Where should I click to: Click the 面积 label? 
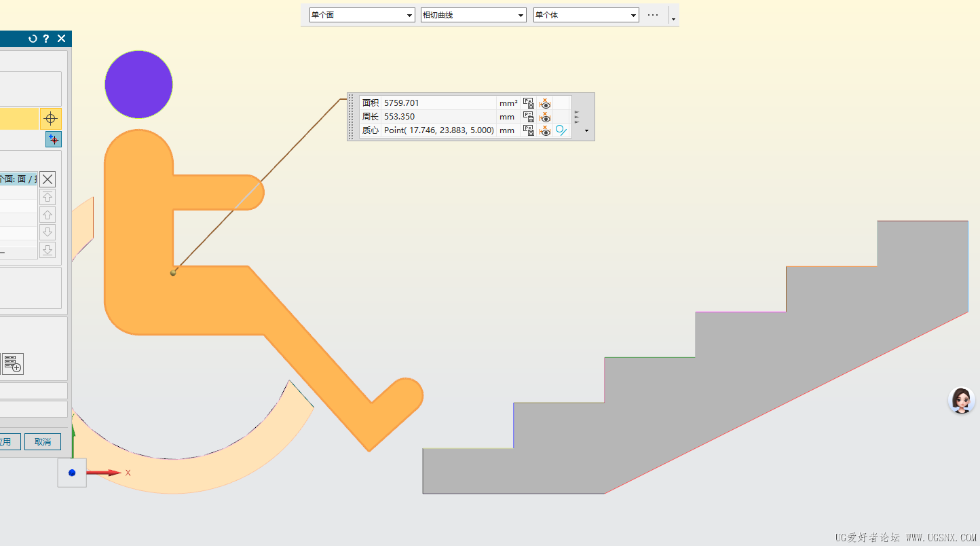[x=371, y=103]
